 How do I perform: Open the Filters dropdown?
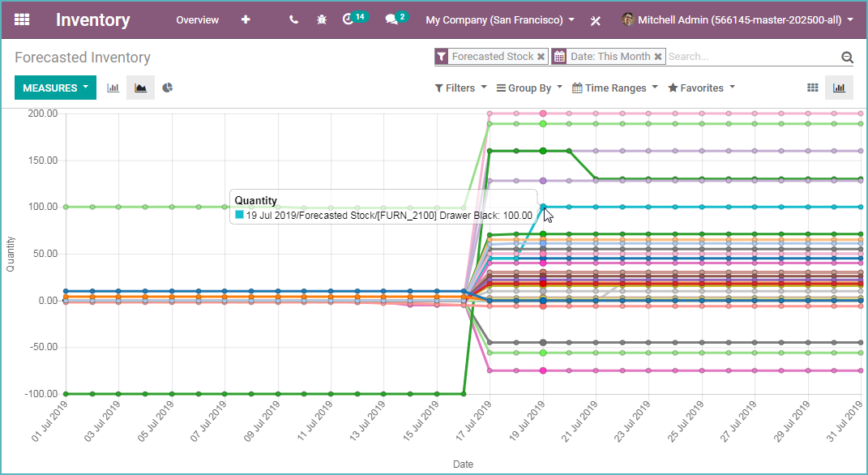460,88
